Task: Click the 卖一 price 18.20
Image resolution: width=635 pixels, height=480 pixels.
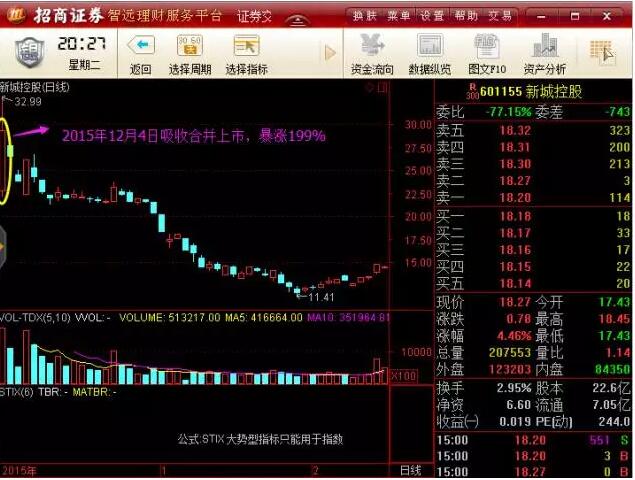Action: [515, 198]
